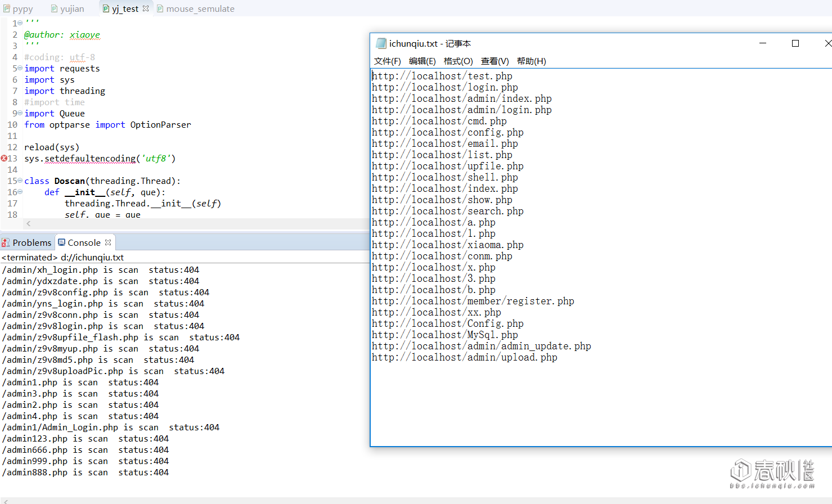Maximize the Notepad window
Screen dimensions: 832x504
795,43
